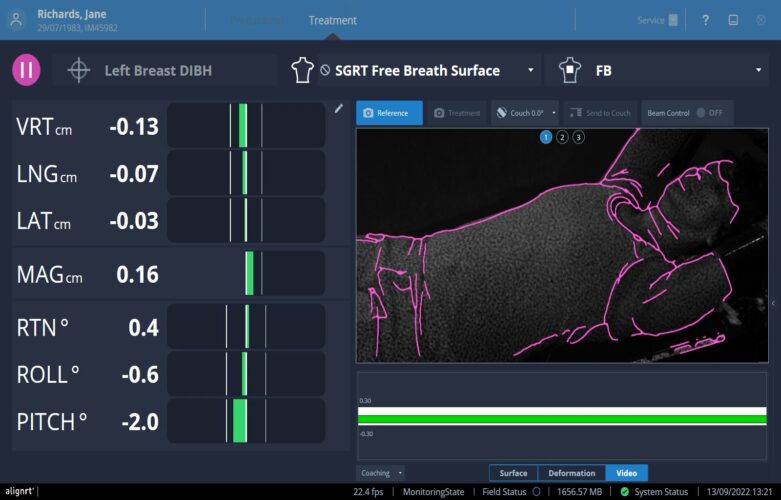
Task: Open the Coaching dropdown
Action: click(381, 473)
